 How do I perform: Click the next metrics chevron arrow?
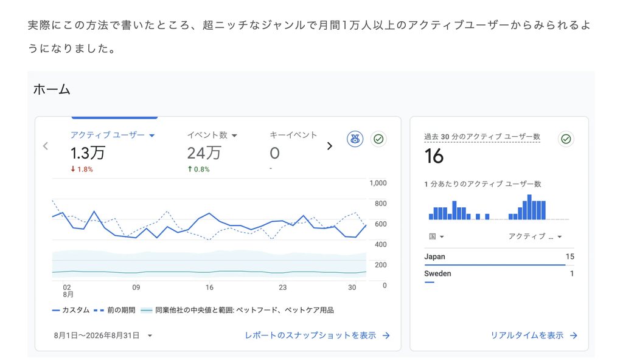[x=329, y=146]
